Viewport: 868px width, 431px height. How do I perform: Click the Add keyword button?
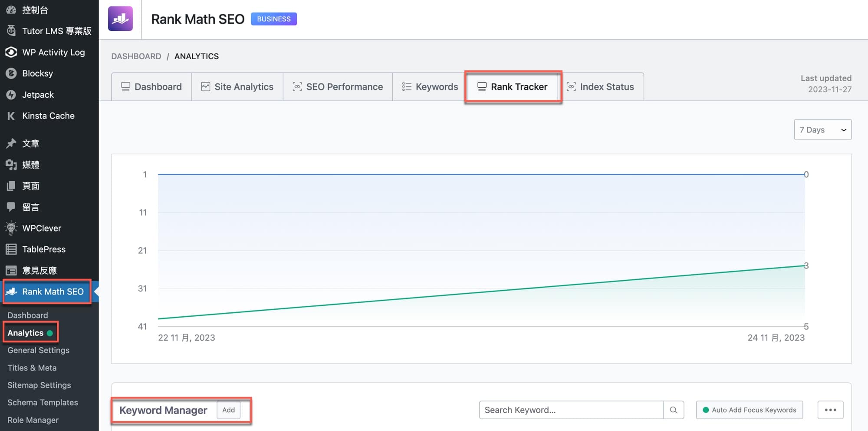point(229,410)
